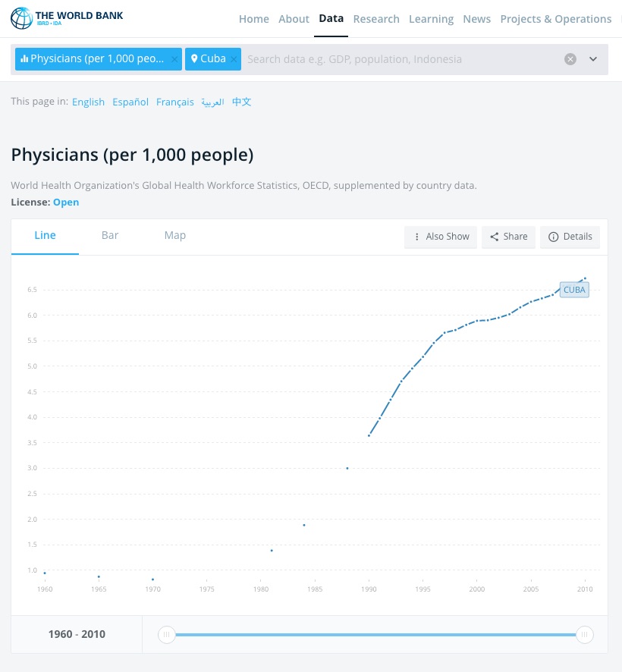Image resolution: width=622 pixels, height=672 pixels.
Task: Switch to the Map tab
Action: (175, 236)
